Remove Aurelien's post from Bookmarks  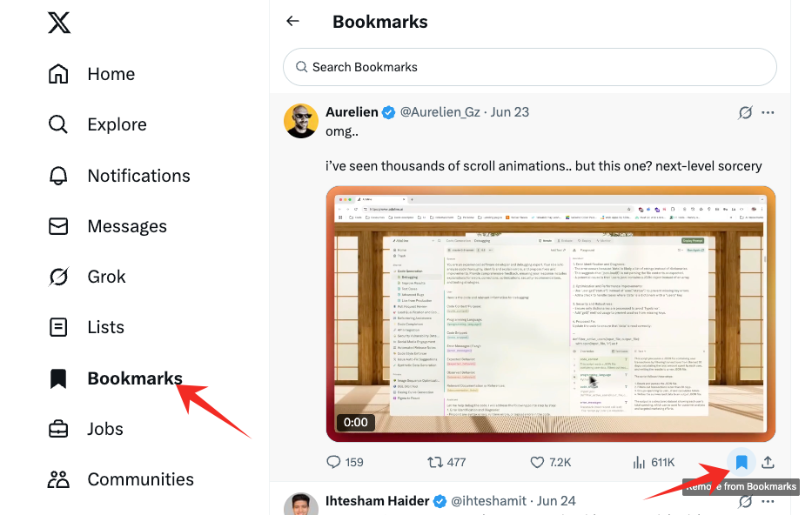coord(742,462)
